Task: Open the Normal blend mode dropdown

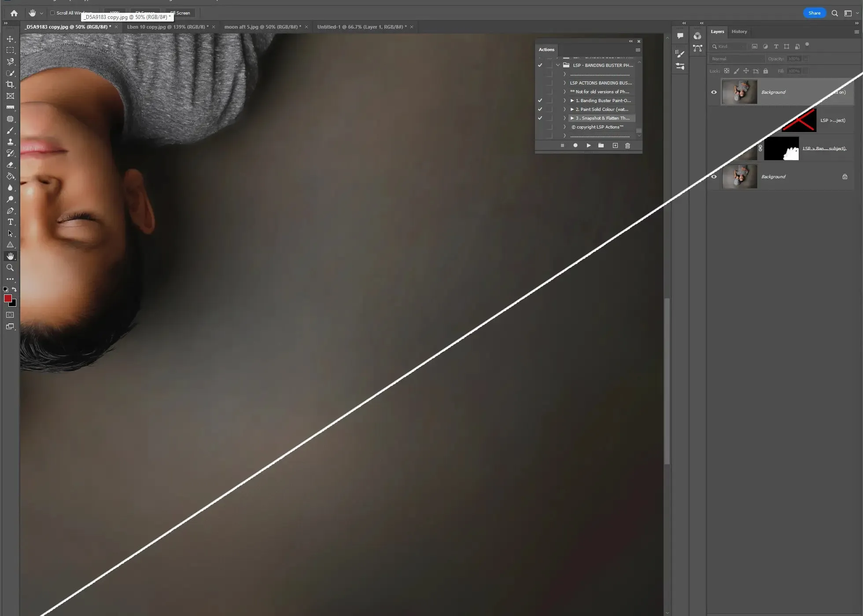Action: coord(737,59)
